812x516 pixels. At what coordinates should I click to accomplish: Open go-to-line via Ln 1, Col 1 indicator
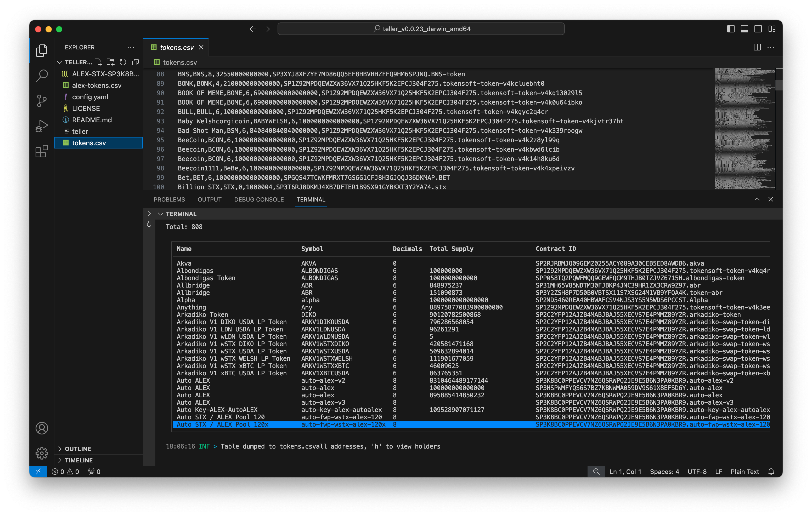click(625, 472)
